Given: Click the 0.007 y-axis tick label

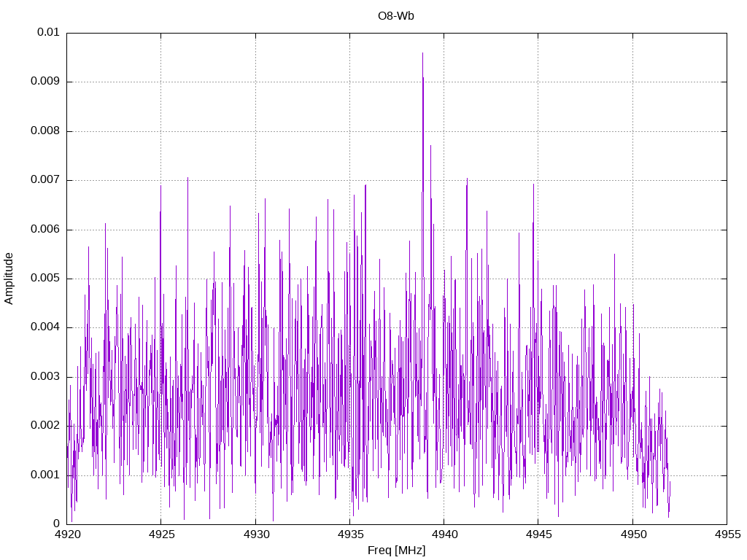Looking at the screenshot, I should pyautogui.click(x=44, y=179).
